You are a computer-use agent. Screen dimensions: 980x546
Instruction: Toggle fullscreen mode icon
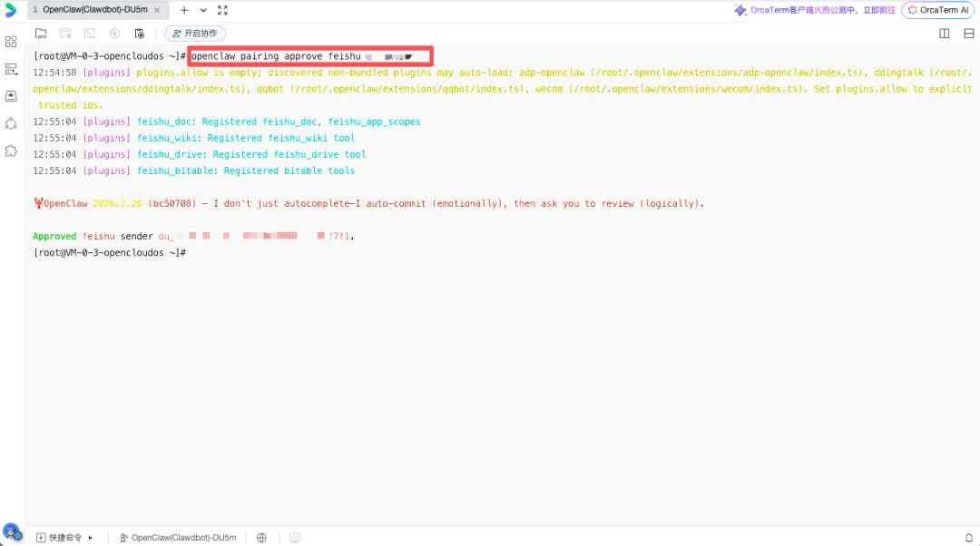pos(222,10)
